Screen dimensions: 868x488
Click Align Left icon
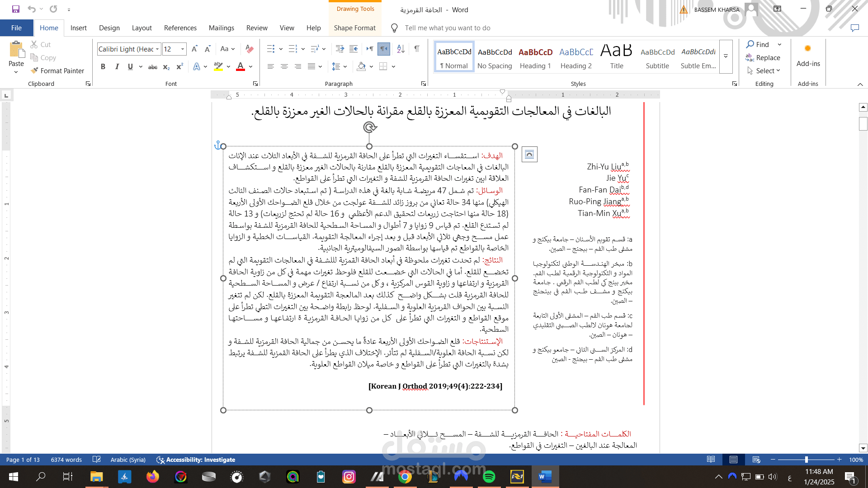tap(270, 66)
